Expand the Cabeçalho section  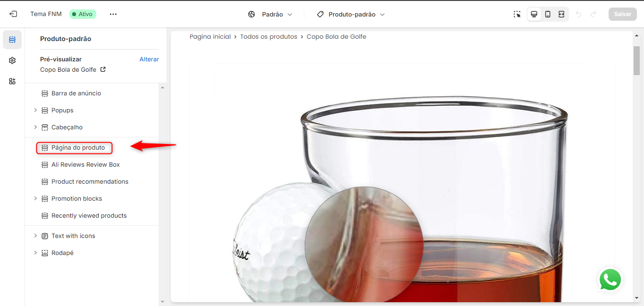35,127
